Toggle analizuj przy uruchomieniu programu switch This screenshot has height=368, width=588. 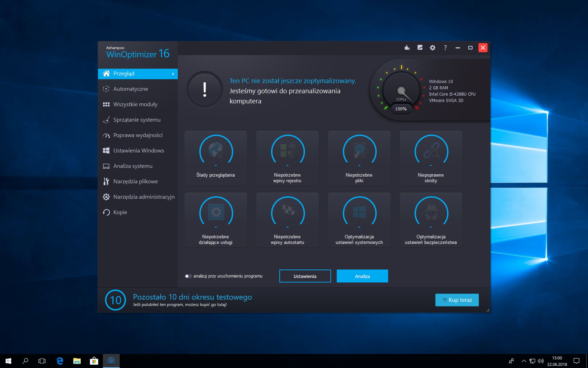[x=188, y=276]
